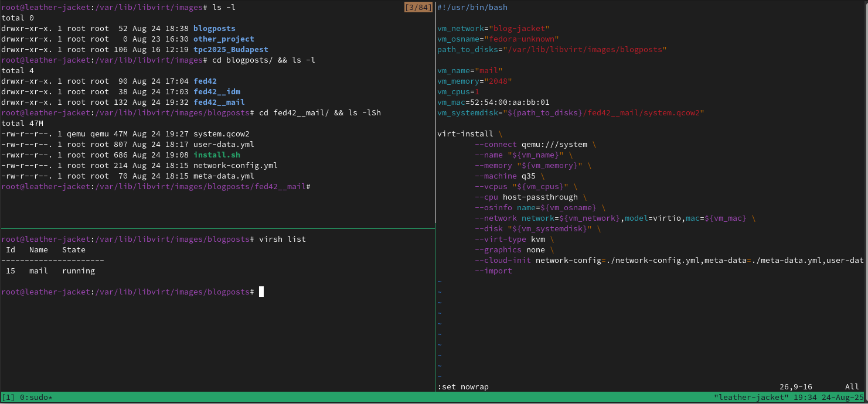Select the fed42__mail directory entry in listing

coord(219,102)
